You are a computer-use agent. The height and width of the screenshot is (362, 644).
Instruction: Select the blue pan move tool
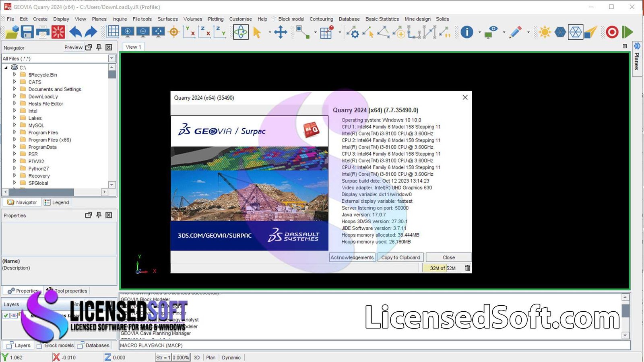click(x=280, y=32)
